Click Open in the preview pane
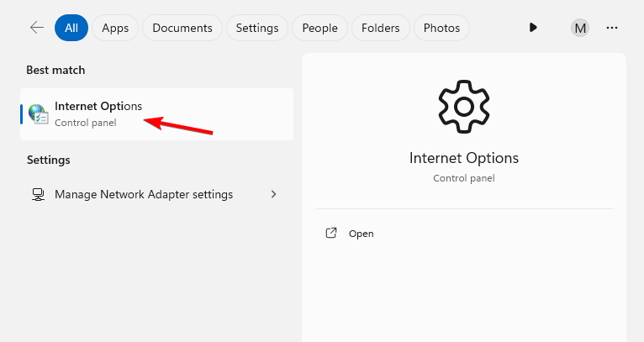 coord(361,234)
